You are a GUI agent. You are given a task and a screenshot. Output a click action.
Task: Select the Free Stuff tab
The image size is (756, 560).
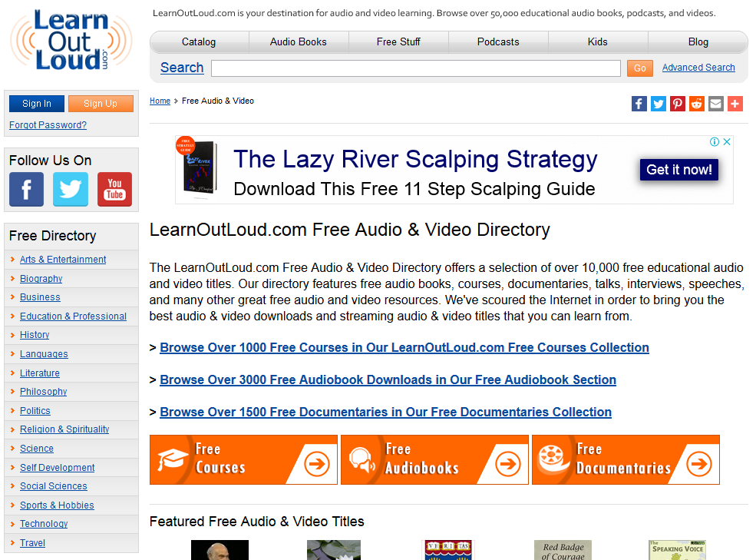pyautogui.click(x=398, y=42)
